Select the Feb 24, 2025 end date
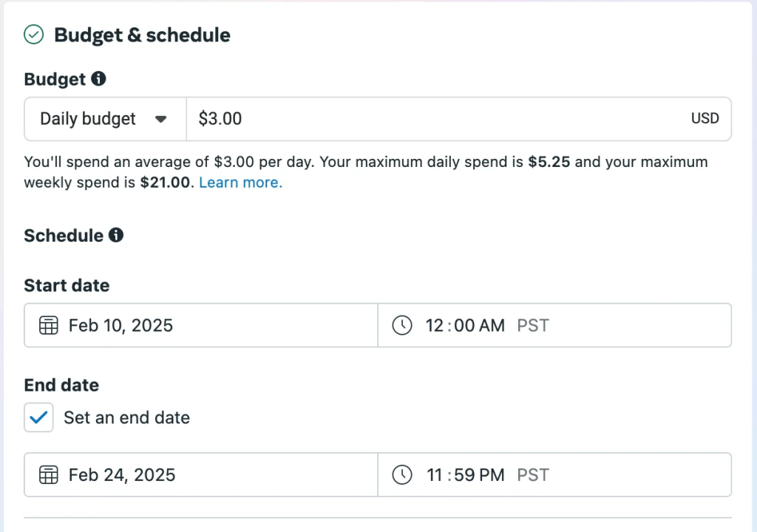Viewport: 757px width, 532px height. point(122,474)
